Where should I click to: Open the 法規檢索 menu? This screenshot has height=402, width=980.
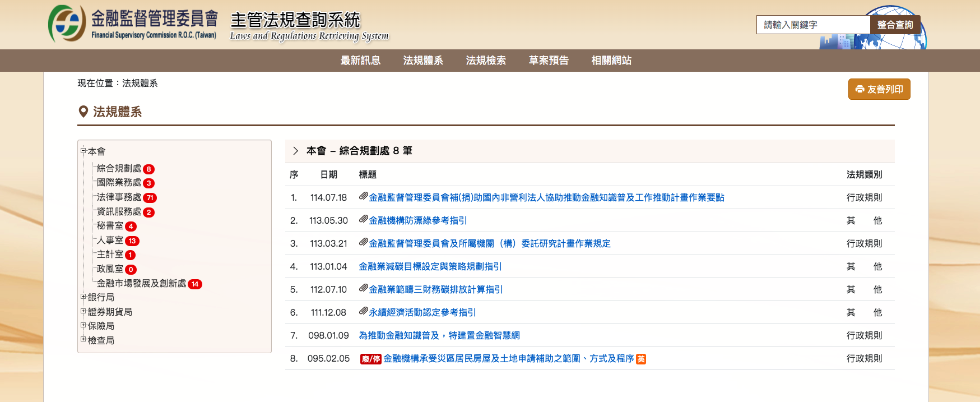tap(486, 61)
